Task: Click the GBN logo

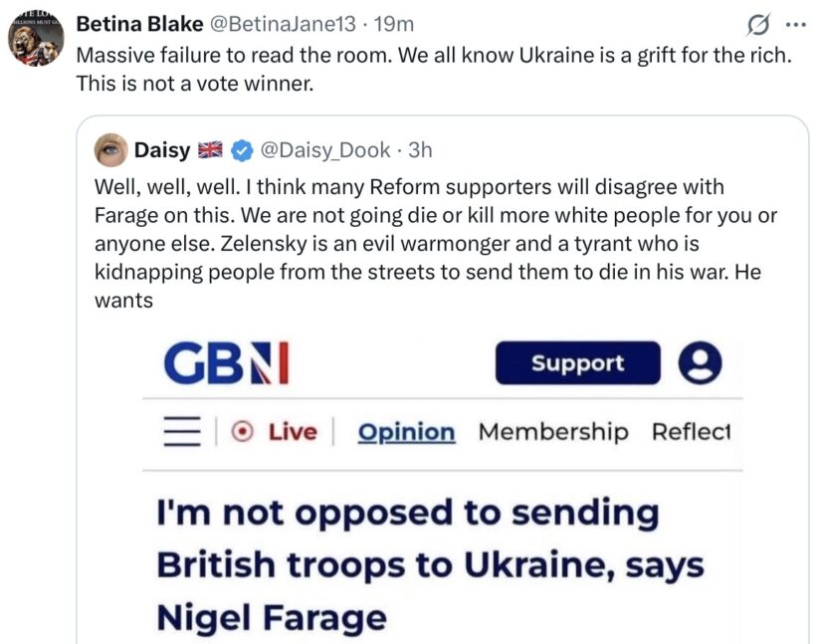Action: point(226,363)
